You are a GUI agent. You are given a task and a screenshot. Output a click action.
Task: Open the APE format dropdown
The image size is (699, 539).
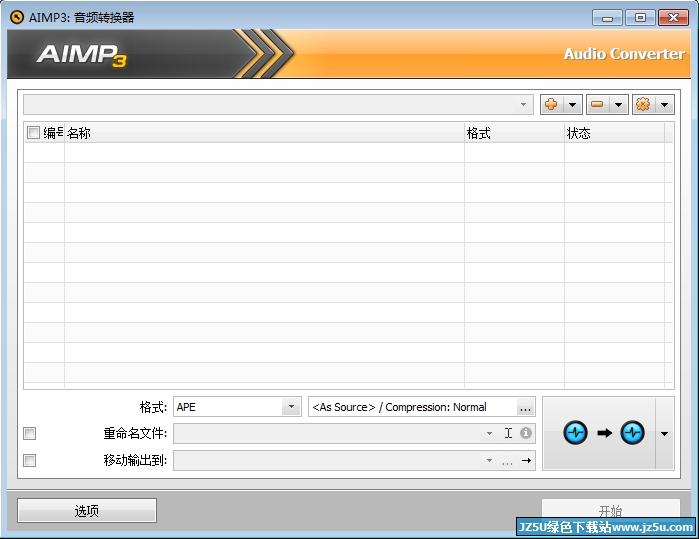[291, 407]
